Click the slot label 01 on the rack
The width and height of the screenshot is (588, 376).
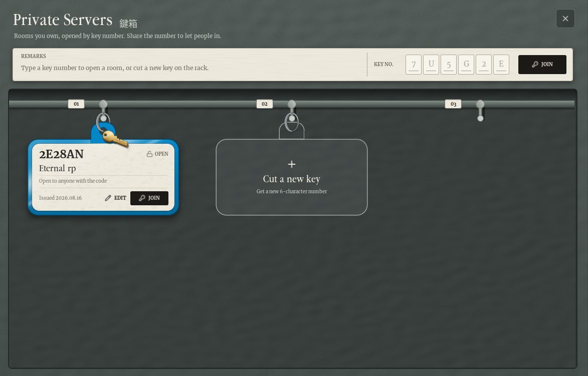coord(76,104)
